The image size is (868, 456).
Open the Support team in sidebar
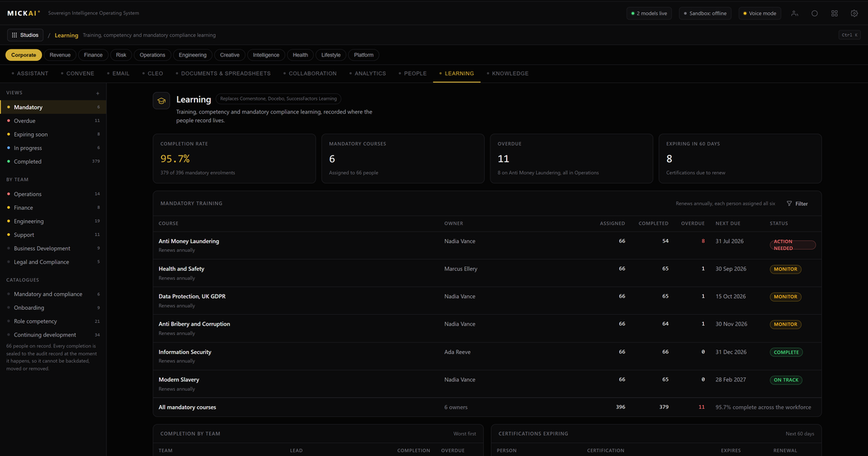pos(53,235)
